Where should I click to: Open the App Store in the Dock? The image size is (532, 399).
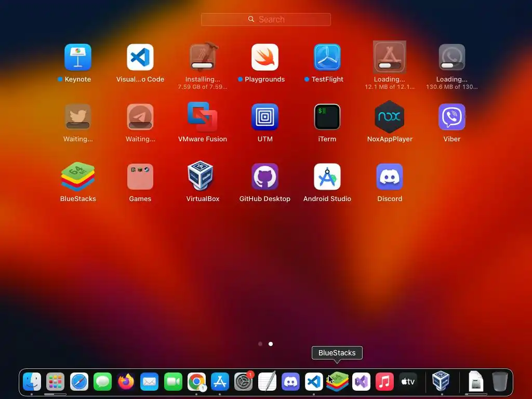220,381
